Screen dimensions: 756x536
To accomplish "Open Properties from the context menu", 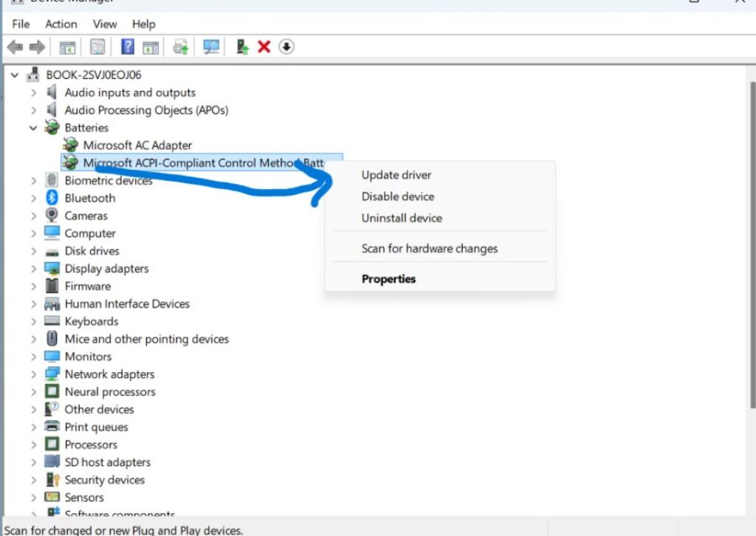I will pyautogui.click(x=388, y=278).
